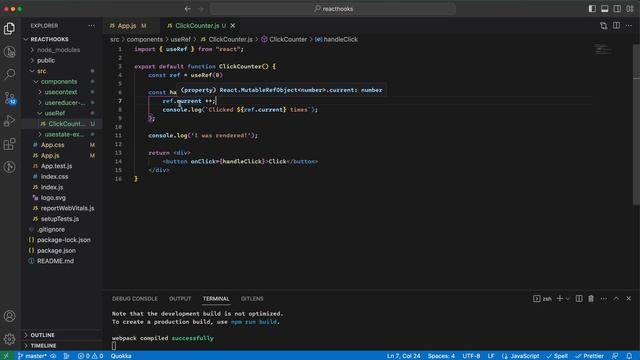The image size is (640, 360).
Task: Open terminal panel more actions ellipsis
Action: [x=604, y=299]
